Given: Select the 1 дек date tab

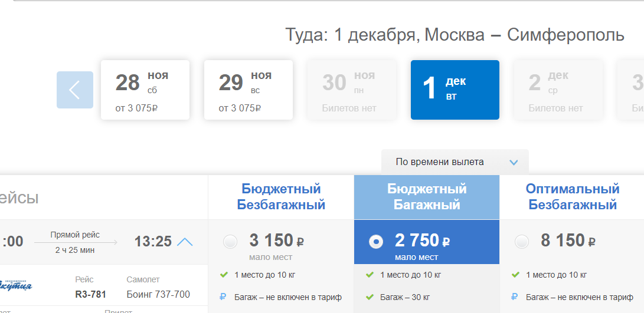Looking at the screenshot, I should [455, 90].
